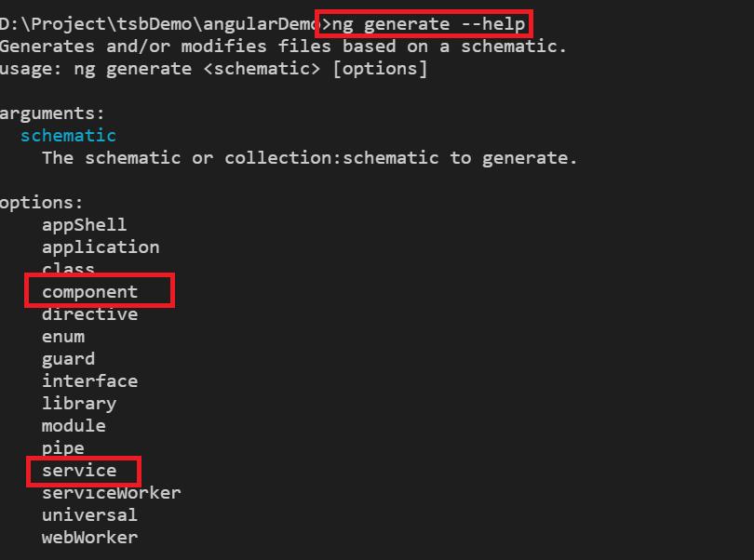Click the 'guard' option text
Screen dimensions: 754x560
coord(68,359)
